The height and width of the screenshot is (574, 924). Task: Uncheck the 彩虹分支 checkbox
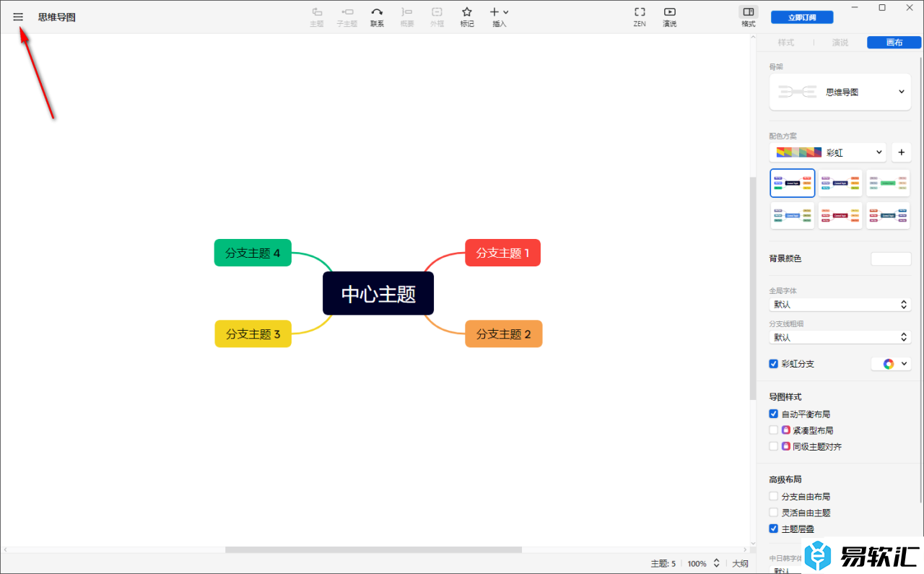click(774, 364)
